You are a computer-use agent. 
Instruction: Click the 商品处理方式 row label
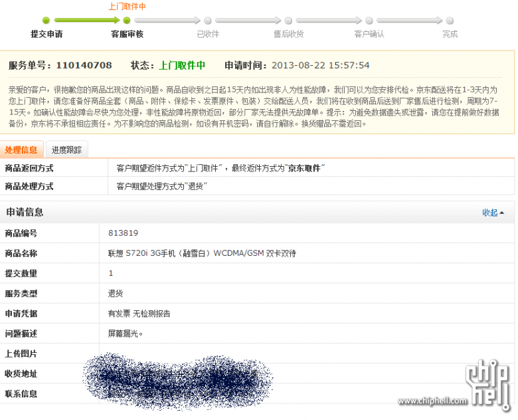(29, 186)
